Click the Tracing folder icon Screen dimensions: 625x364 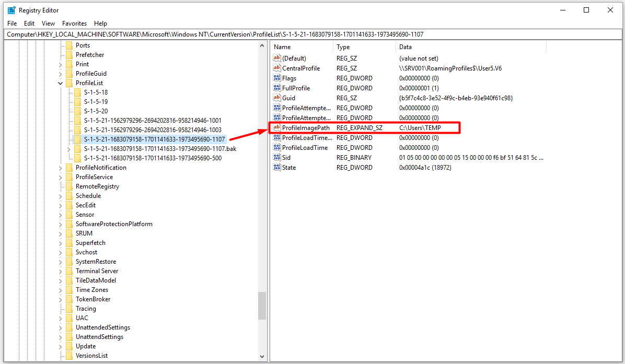[70, 309]
